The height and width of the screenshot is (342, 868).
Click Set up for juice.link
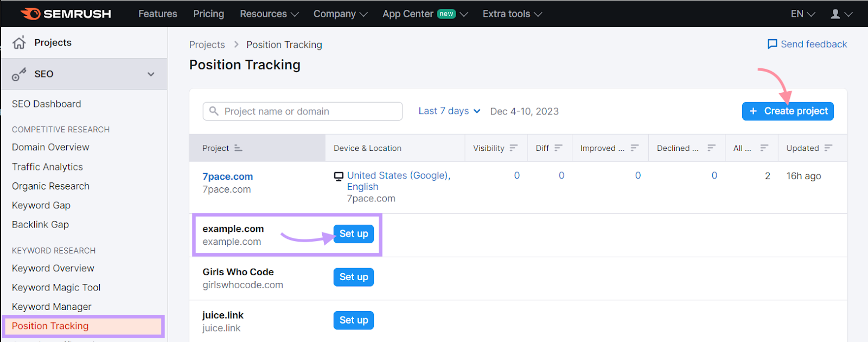(354, 320)
